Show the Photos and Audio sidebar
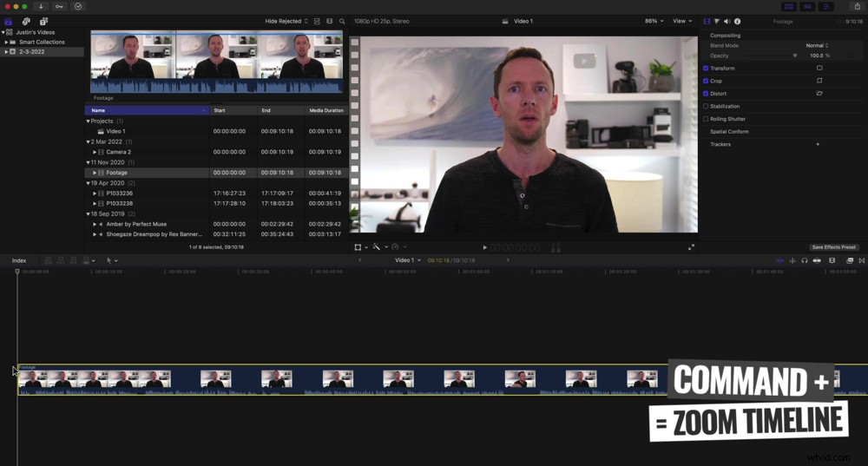The width and height of the screenshot is (868, 466). (26, 22)
